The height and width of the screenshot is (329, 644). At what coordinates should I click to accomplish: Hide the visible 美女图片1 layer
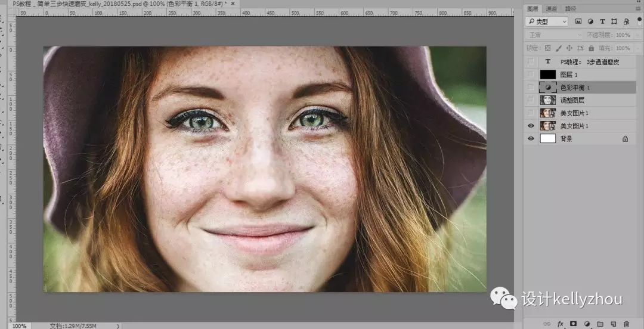(x=531, y=126)
